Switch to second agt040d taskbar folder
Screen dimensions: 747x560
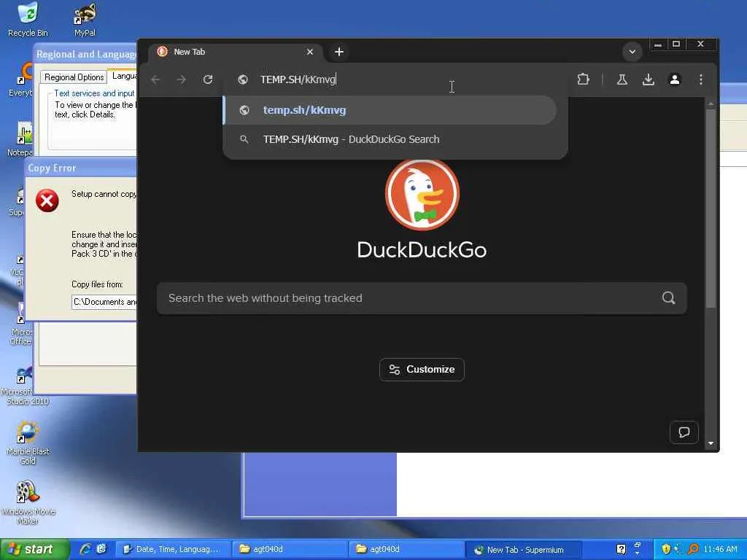click(406, 550)
